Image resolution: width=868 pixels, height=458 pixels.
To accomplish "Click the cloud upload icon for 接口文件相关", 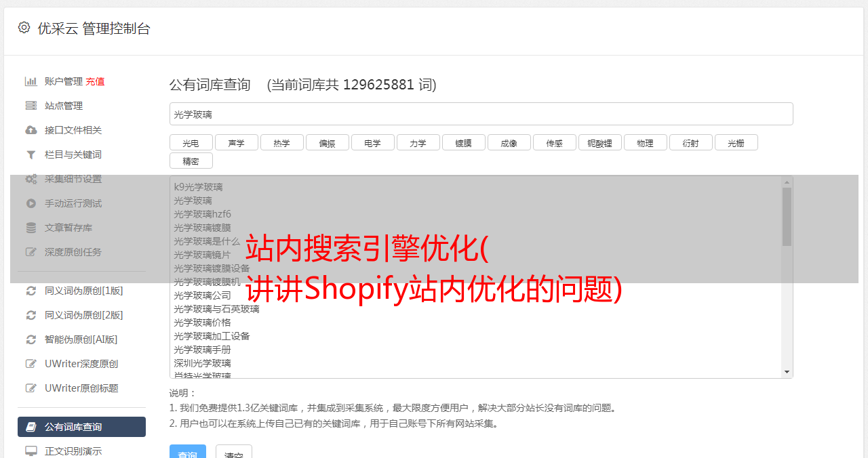I will pyautogui.click(x=31, y=130).
